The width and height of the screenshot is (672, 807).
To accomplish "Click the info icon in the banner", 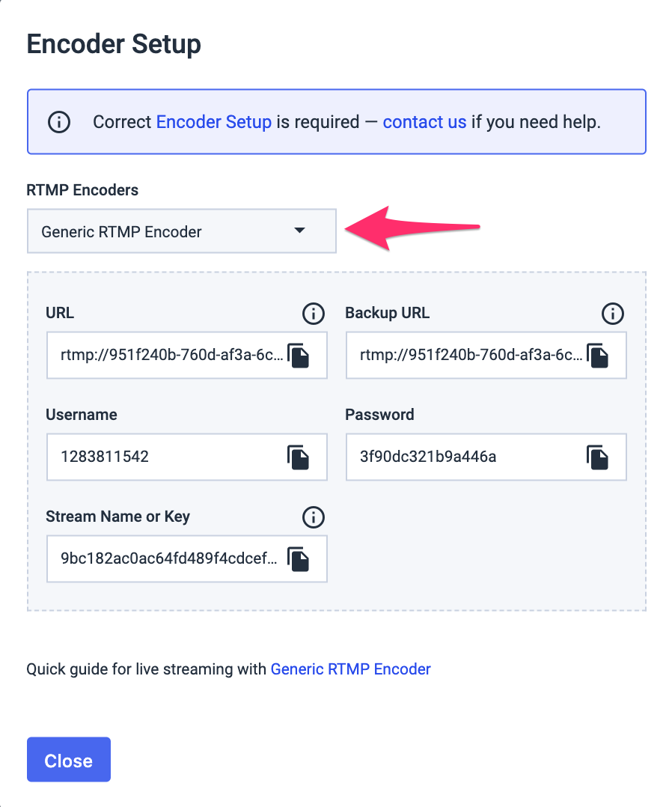I will 59,122.
